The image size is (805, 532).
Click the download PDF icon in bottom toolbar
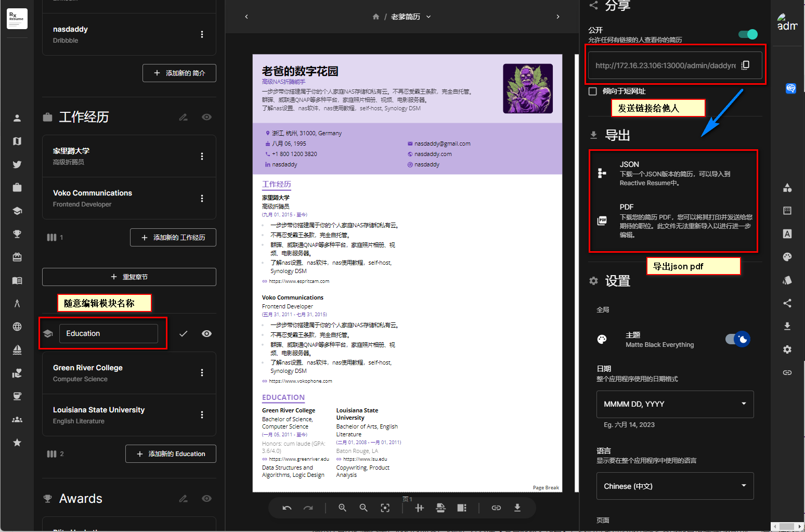pyautogui.click(x=517, y=508)
